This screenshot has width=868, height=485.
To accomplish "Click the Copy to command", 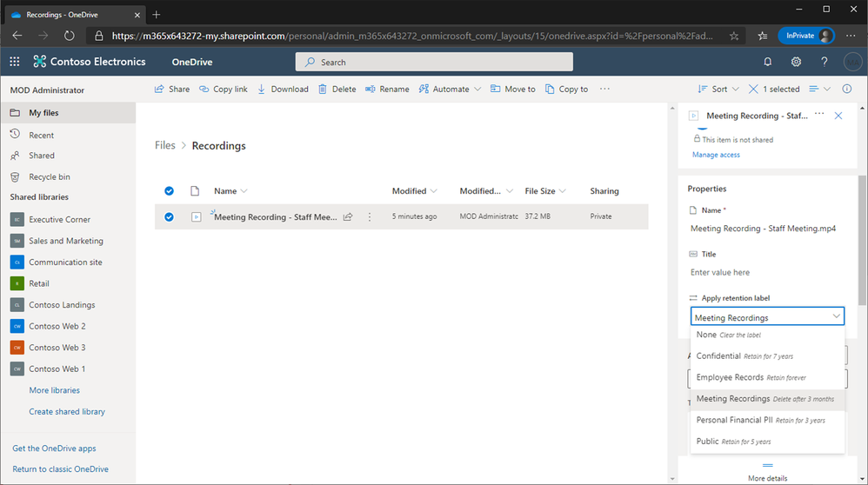I will click(567, 89).
